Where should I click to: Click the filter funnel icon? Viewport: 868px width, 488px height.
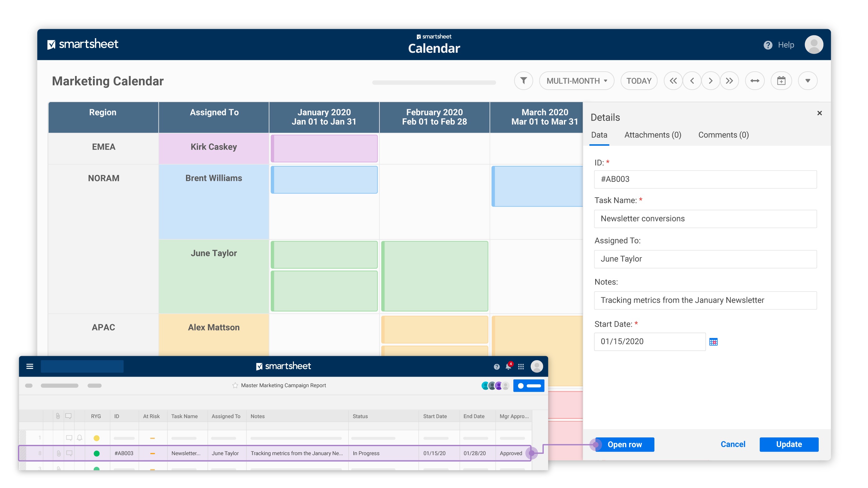523,81
